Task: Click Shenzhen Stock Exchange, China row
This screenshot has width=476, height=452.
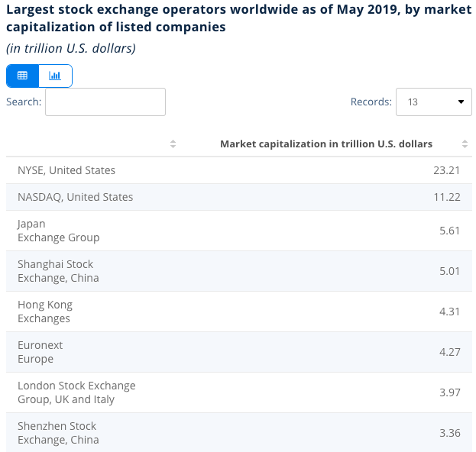Action: pos(239,433)
